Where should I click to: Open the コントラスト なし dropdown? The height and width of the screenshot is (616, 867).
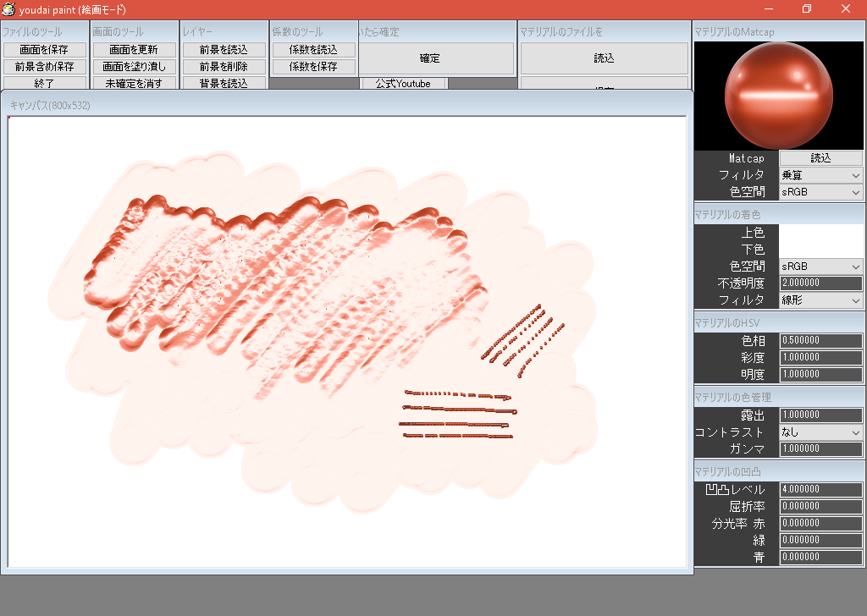tap(820, 432)
